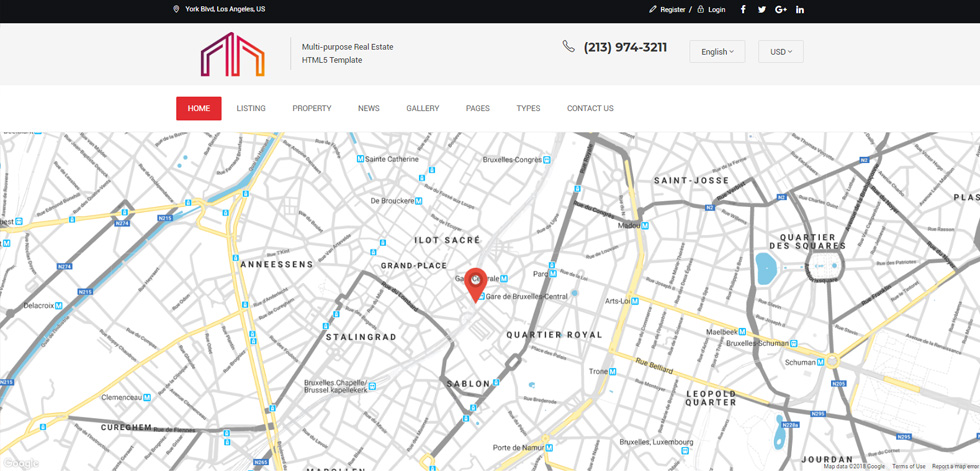Screen dimensions: 980x471
Task: Click the house logo in the header
Action: click(x=232, y=54)
